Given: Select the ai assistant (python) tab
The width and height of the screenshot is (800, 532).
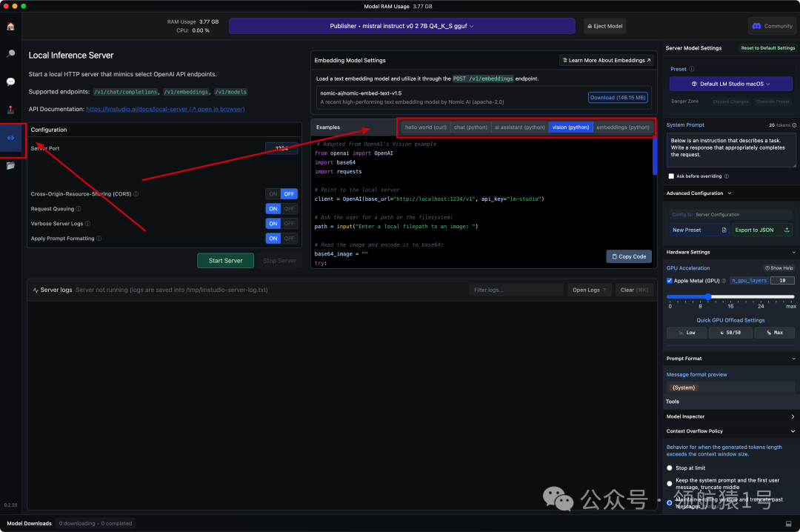Looking at the screenshot, I should pyautogui.click(x=519, y=127).
